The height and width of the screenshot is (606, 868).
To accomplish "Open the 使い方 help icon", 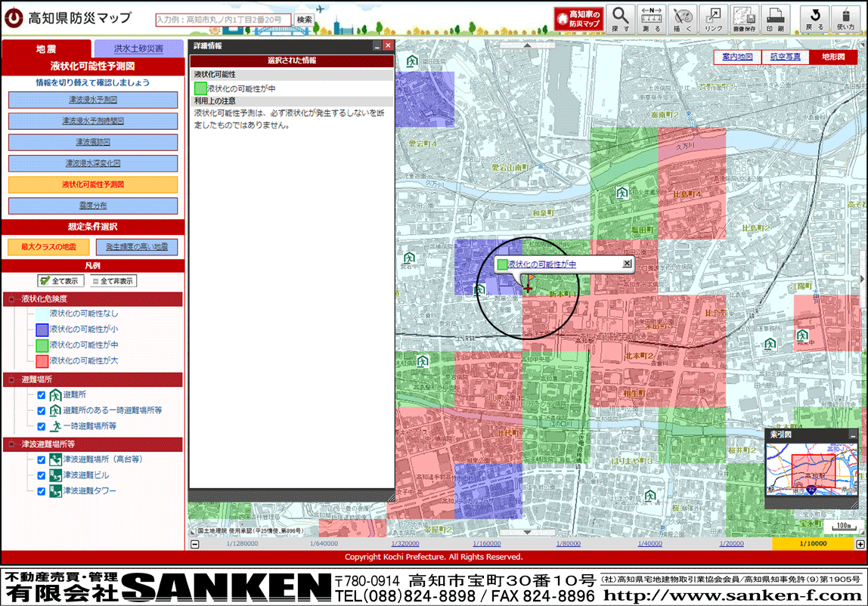I will [x=845, y=18].
